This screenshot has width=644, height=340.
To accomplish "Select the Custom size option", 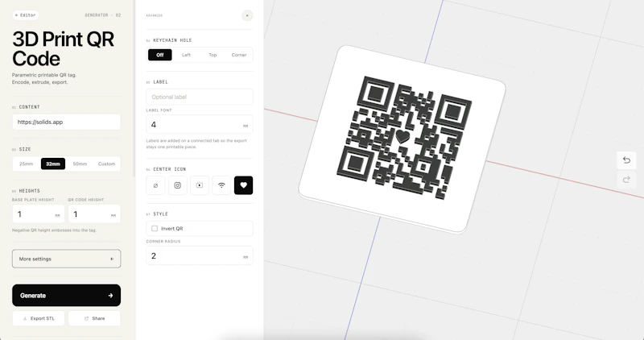I will pyautogui.click(x=106, y=164).
